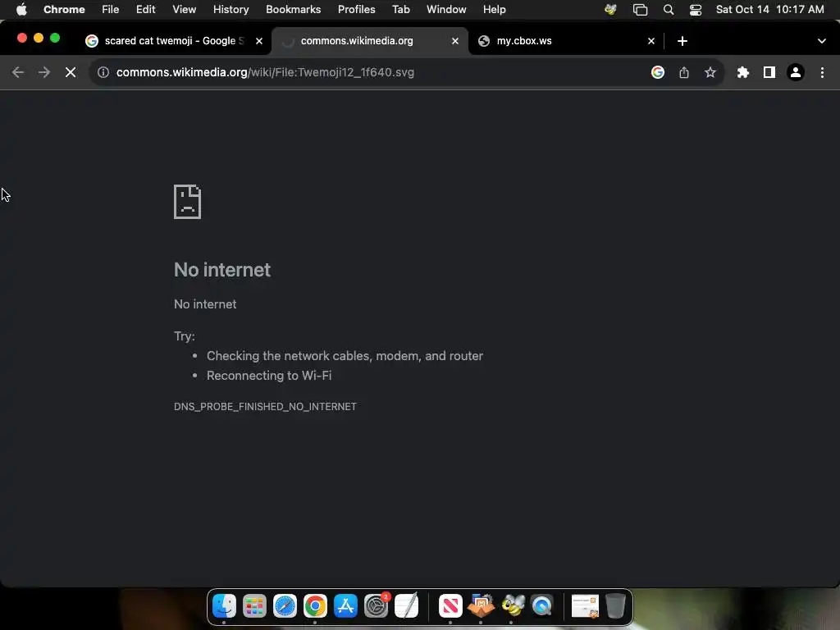Open the Chrome three-dot menu
Image resolution: width=840 pixels, height=630 pixels.
click(x=822, y=72)
